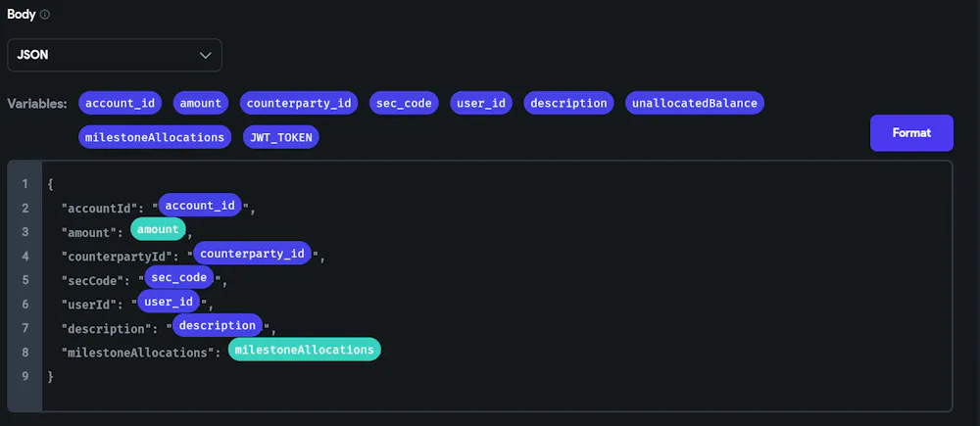
Task: Click the sec_code token in editor line 5
Action: pyautogui.click(x=178, y=277)
